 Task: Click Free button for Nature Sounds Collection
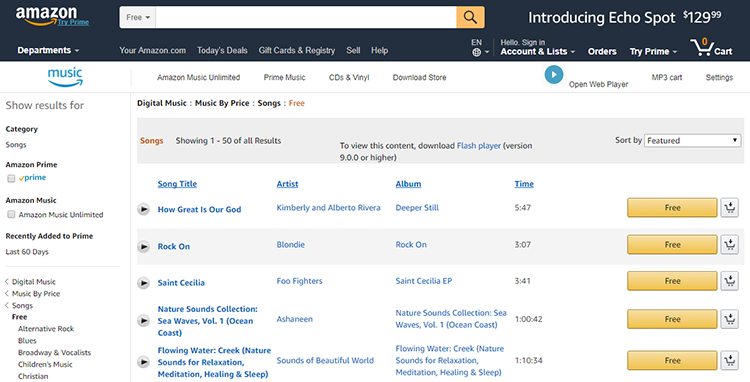[x=672, y=319]
